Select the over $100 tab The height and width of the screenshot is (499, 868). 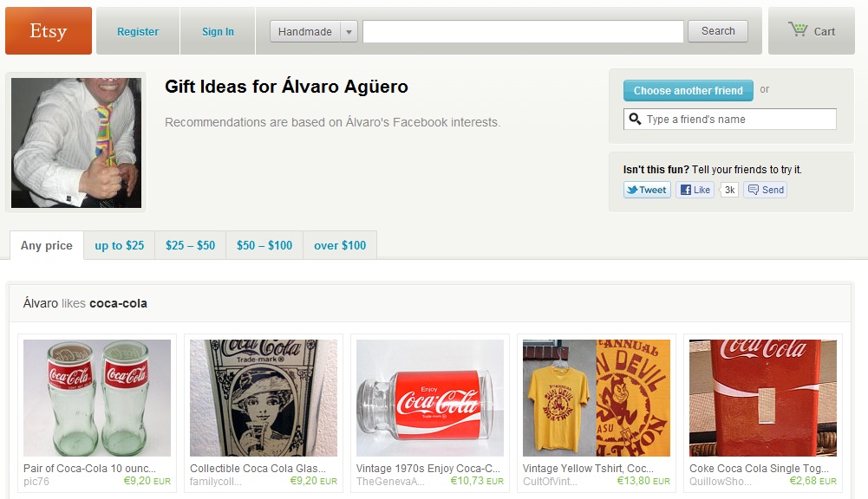pyautogui.click(x=340, y=245)
